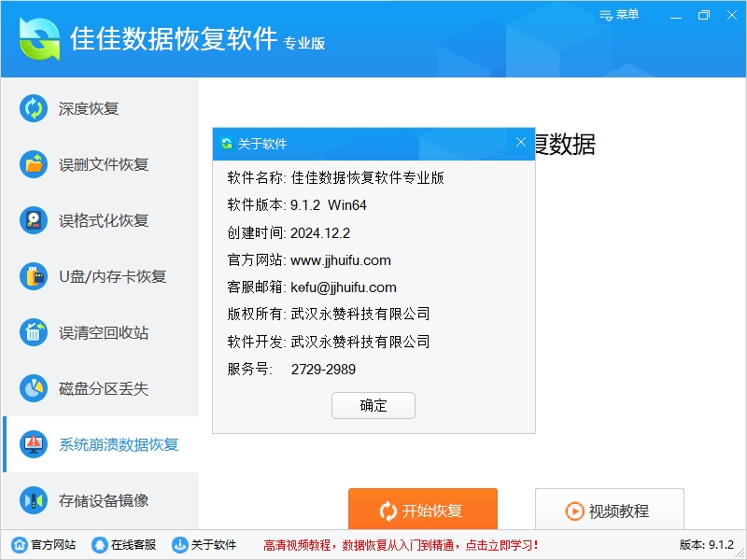This screenshot has width=747, height=560.
Task: Click the recycle bin icon for 误清空回收站
Action: tap(34, 332)
